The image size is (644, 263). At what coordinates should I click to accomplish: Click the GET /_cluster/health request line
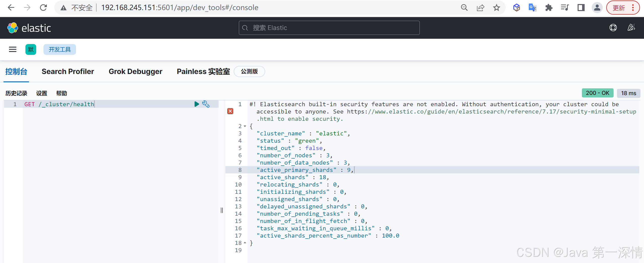(59, 104)
